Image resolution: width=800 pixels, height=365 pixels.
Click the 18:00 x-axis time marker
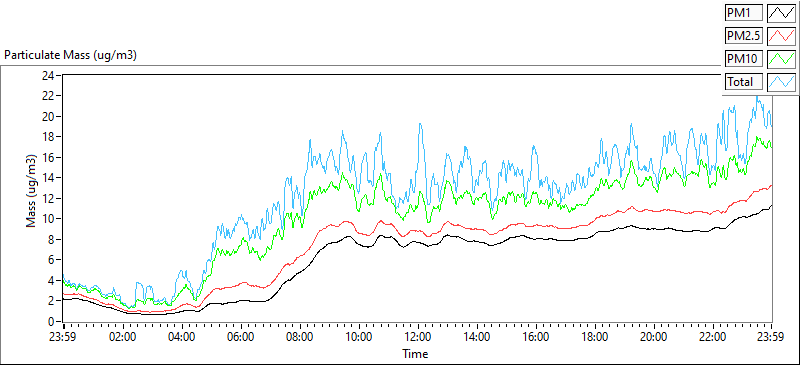point(595,337)
